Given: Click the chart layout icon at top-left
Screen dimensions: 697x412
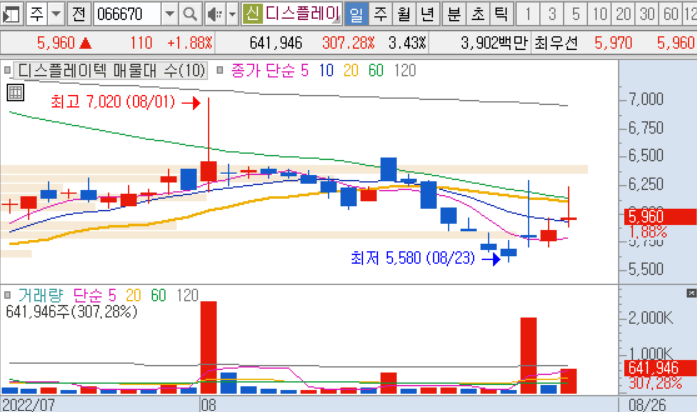Looking at the screenshot, I should [x=11, y=14].
